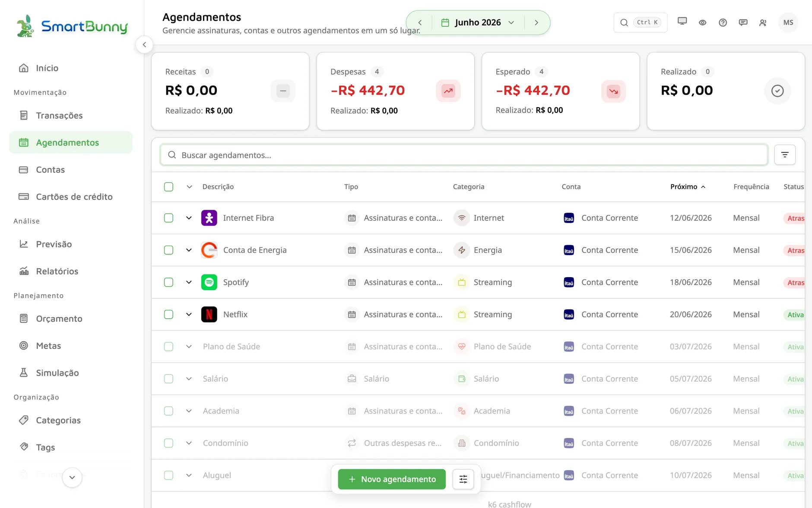The width and height of the screenshot is (812, 508).
Task: Expand the Academia row
Action: pyautogui.click(x=189, y=411)
